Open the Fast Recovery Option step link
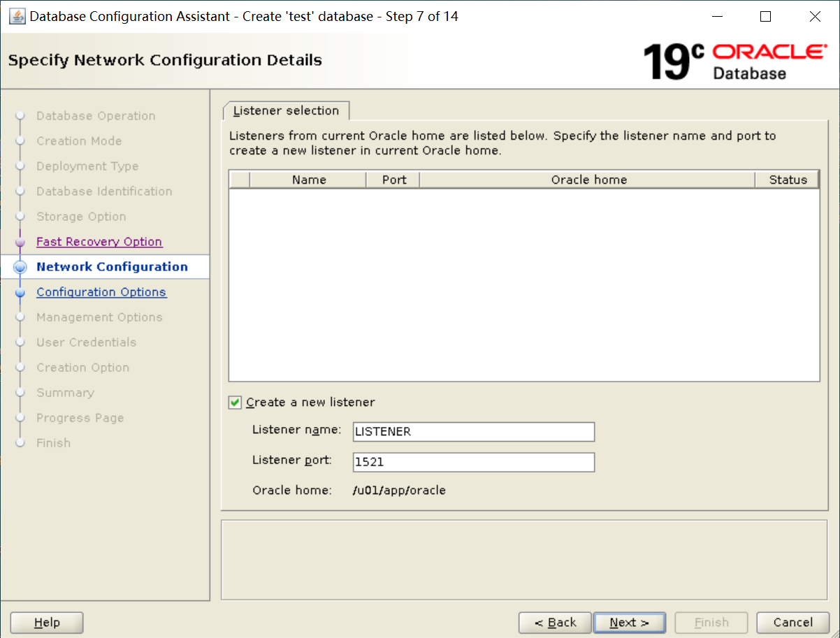 click(99, 242)
